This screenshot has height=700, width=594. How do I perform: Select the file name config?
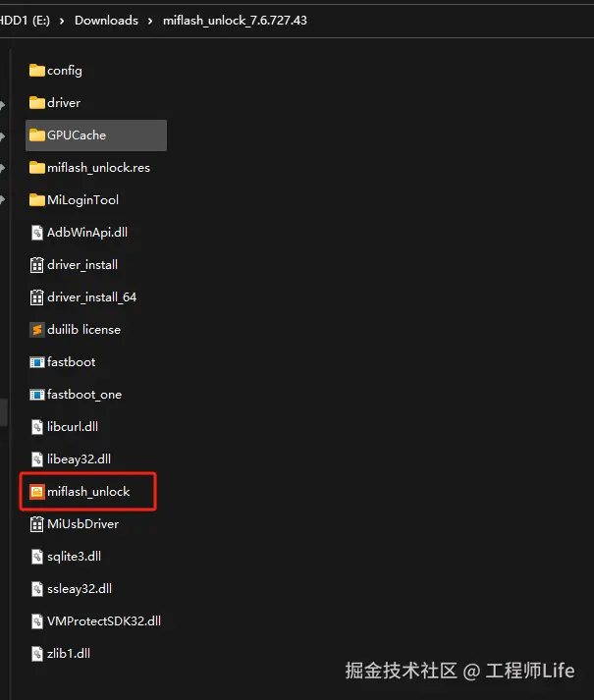[65, 71]
